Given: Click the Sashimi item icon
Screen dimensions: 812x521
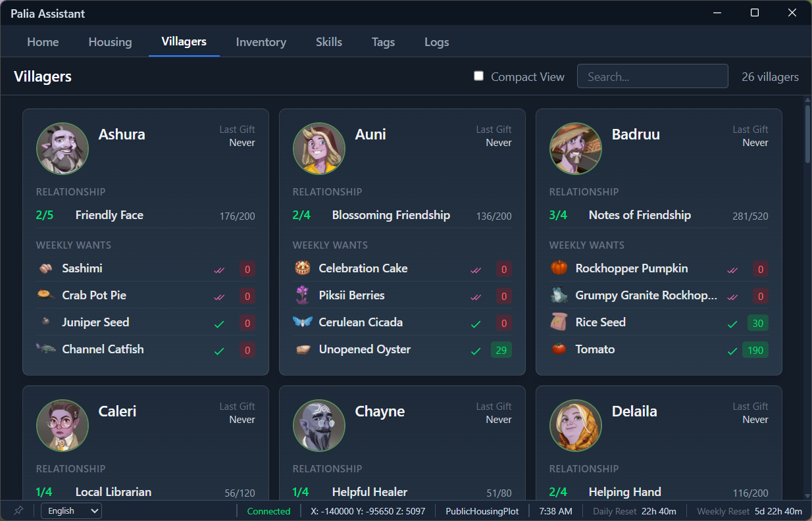Looking at the screenshot, I should (45, 268).
